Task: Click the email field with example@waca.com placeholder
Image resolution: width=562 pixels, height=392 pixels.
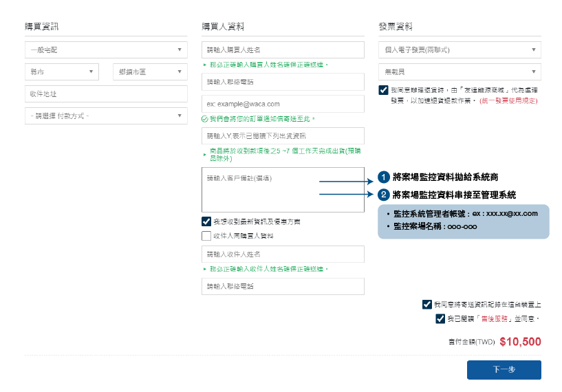Action: [x=283, y=104]
